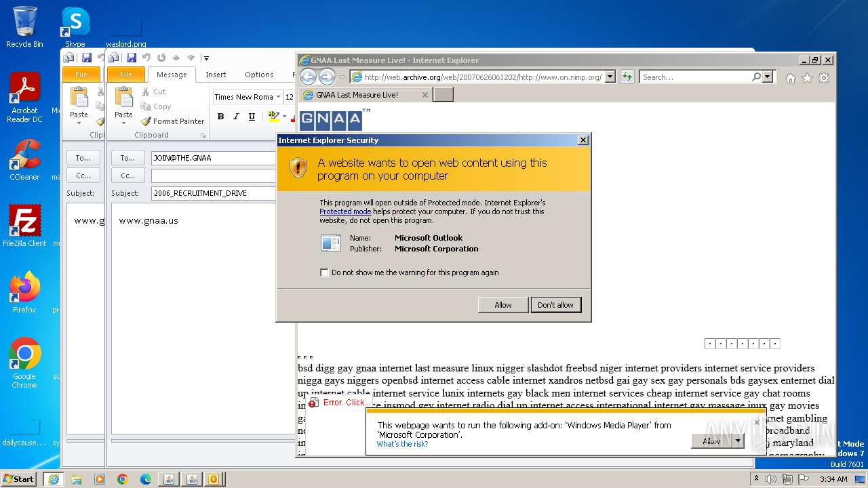Click the empty Cc field in front message
The image size is (868, 488).
click(x=214, y=176)
